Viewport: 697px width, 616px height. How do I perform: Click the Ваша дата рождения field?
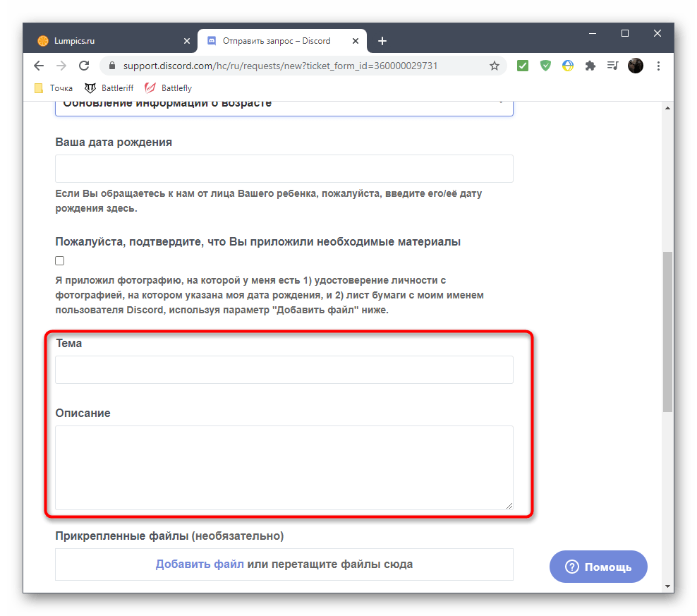[284, 169]
